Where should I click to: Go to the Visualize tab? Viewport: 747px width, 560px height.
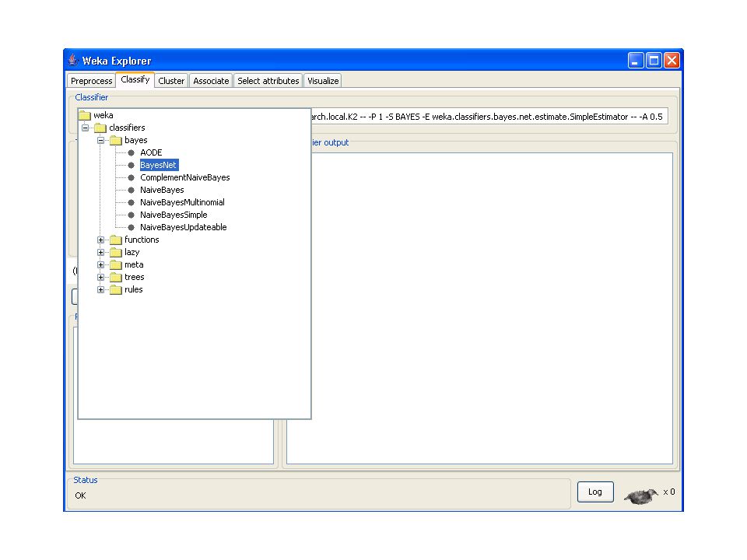coord(323,81)
